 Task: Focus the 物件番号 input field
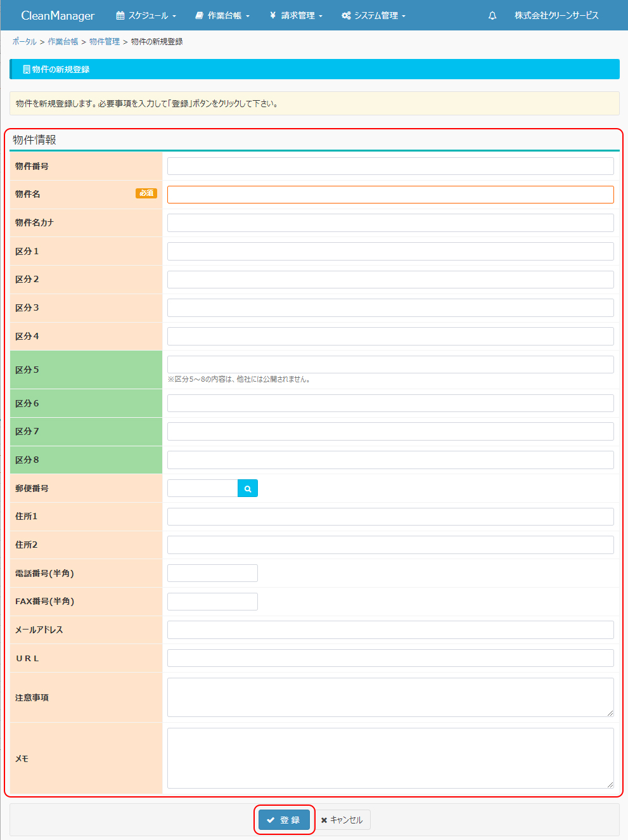tap(390, 166)
